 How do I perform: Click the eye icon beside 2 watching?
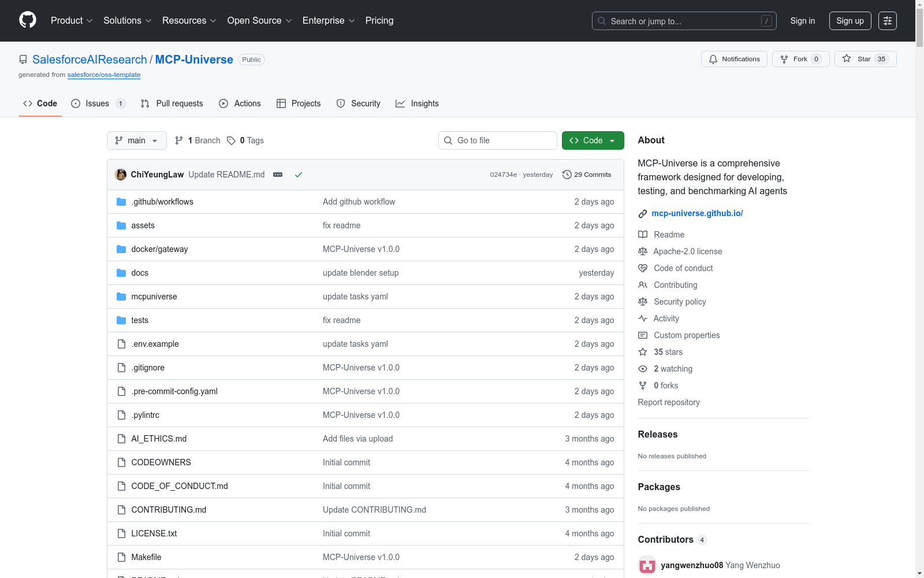pos(643,369)
